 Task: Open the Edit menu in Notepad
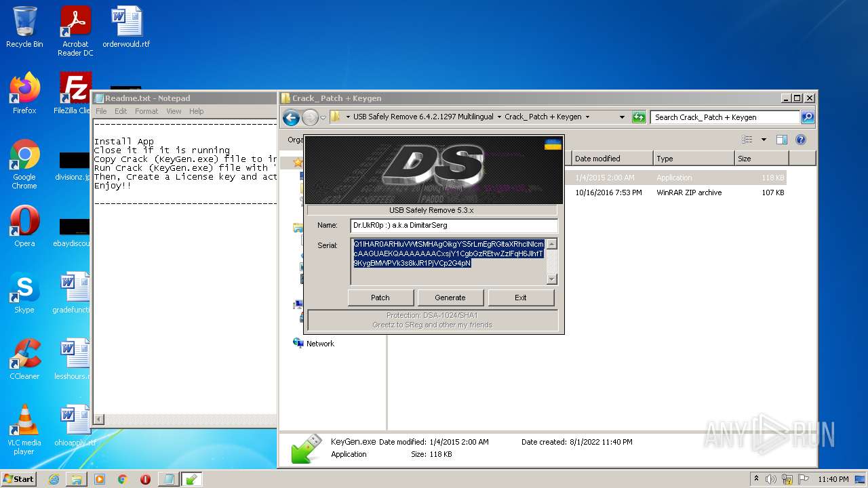pos(121,111)
